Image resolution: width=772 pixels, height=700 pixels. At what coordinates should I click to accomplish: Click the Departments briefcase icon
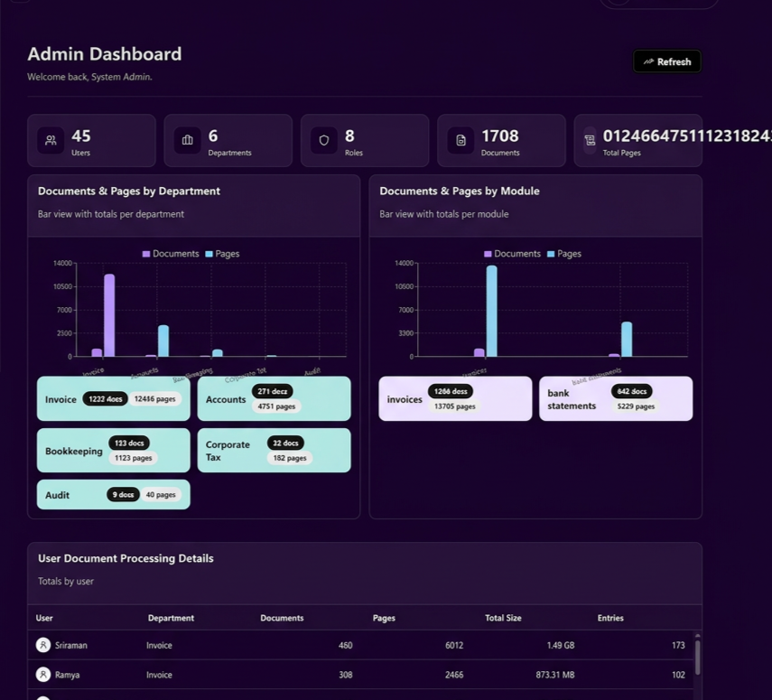(187, 141)
